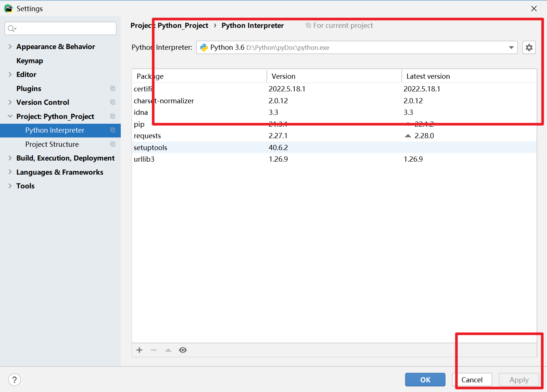Image resolution: width=547 pixels, height=392 pixels.
Task: Open Plugins settings page
Action: [x=29, y=88]
